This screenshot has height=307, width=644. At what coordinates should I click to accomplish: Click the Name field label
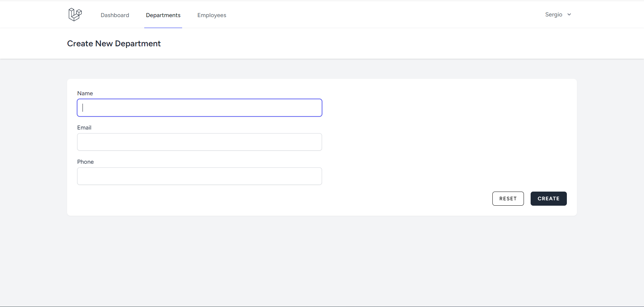click(x=85, y=93)
